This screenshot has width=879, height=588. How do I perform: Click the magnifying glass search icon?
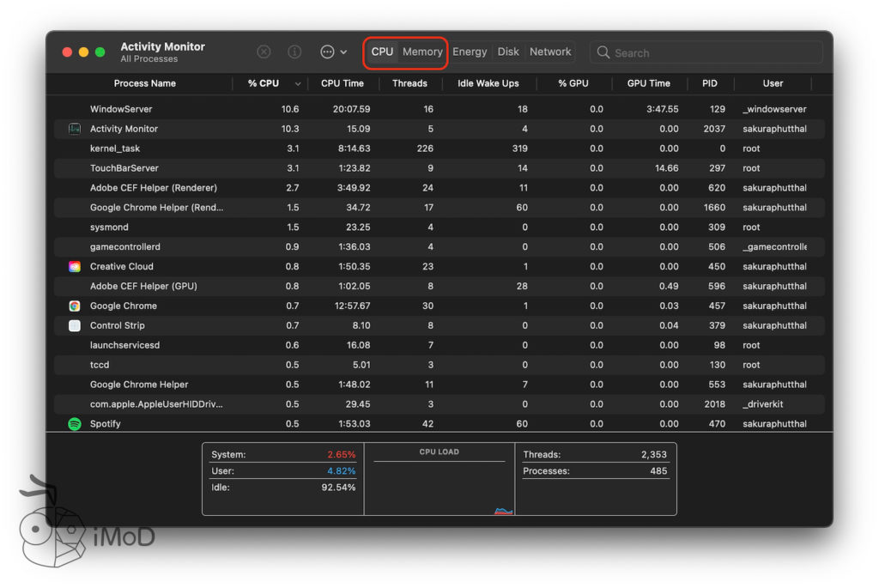(x=603, y=52)
